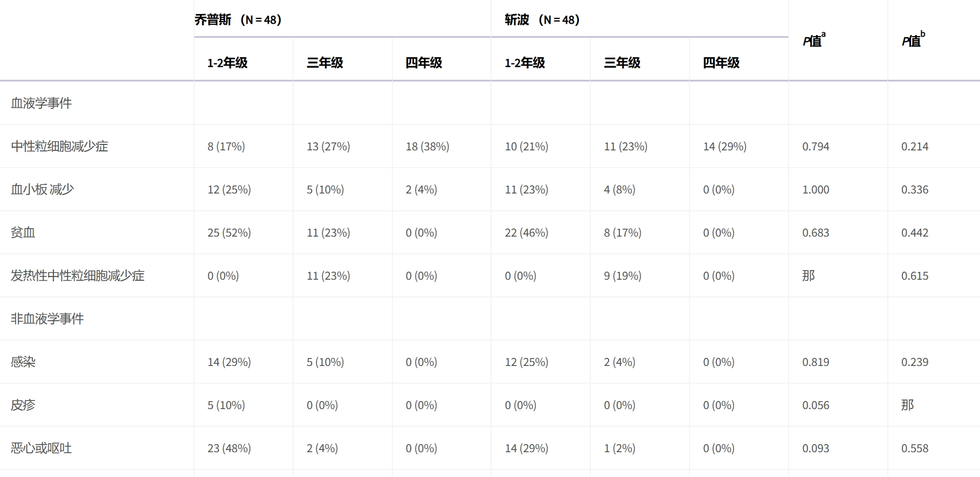This screenshot has width=980, height=477.
Task: Select the 恶心或呕吐 row label
Action: pyautogui.click(x=42, y=448)
